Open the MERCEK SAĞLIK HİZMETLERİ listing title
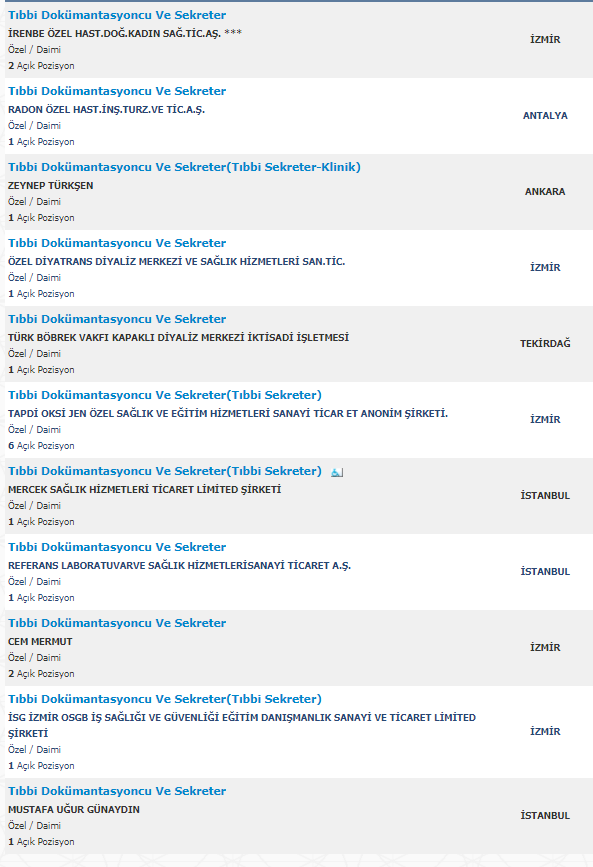 coord(165,471)
